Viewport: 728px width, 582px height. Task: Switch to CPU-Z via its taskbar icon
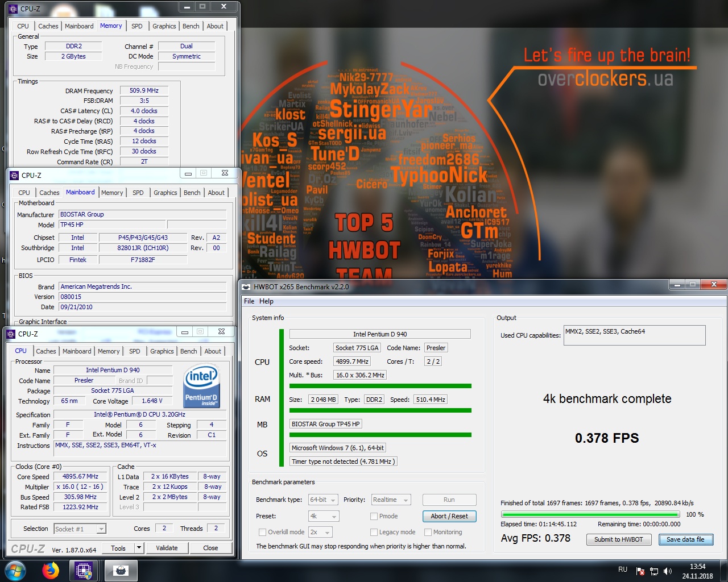point(84,571)
